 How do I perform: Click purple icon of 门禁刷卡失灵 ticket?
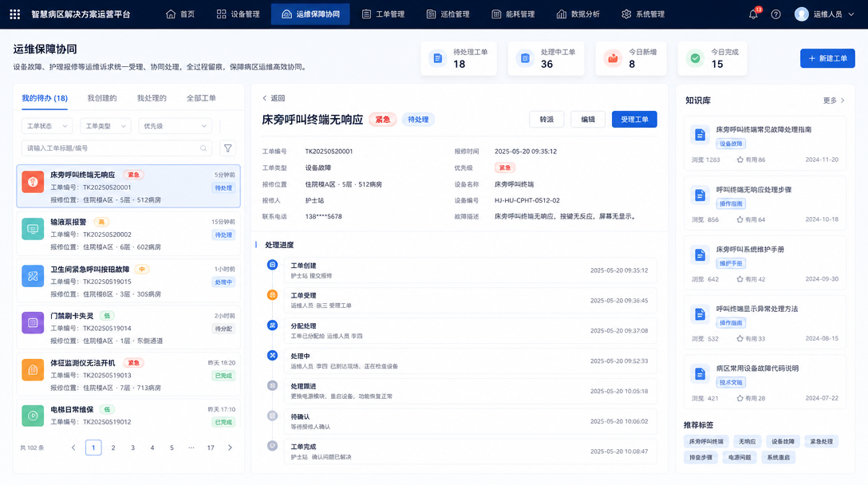(x=33, y=322)
